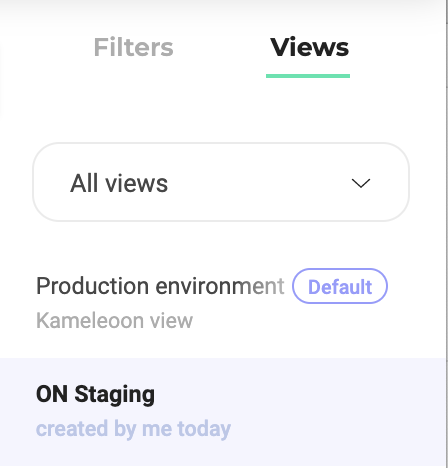Viewport: 448px width, 468px height.
Task: Click the word Staging in selected view
Action: coord(114,395)
